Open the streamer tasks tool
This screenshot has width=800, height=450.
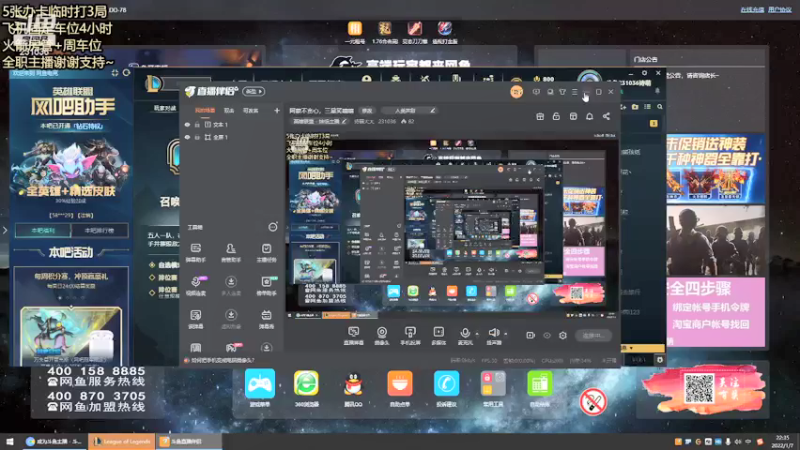[266, 253]
